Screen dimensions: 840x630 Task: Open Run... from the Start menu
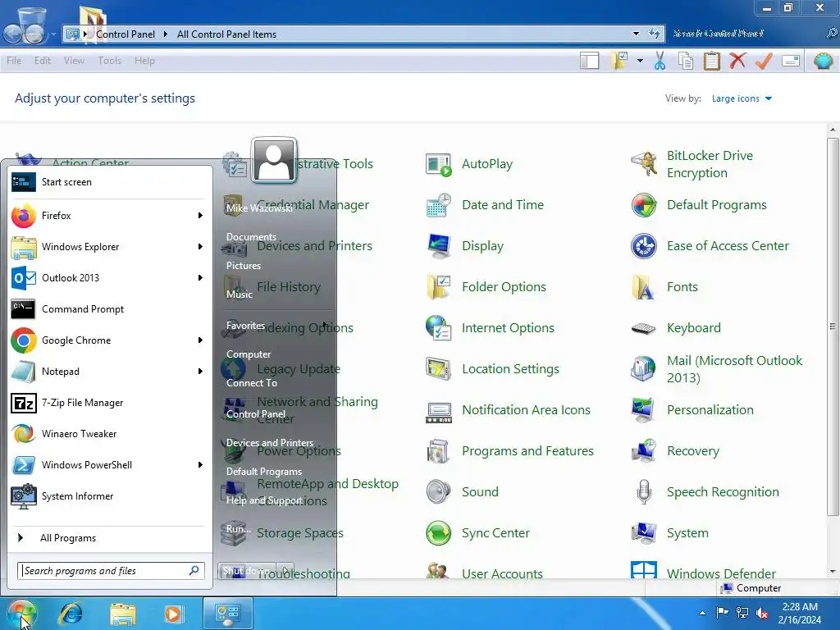click(239, 529)
